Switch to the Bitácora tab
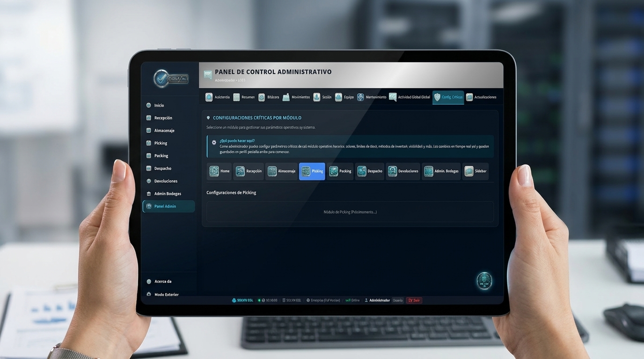This screenshot has height=359, width=644. [x=269, y=97]
